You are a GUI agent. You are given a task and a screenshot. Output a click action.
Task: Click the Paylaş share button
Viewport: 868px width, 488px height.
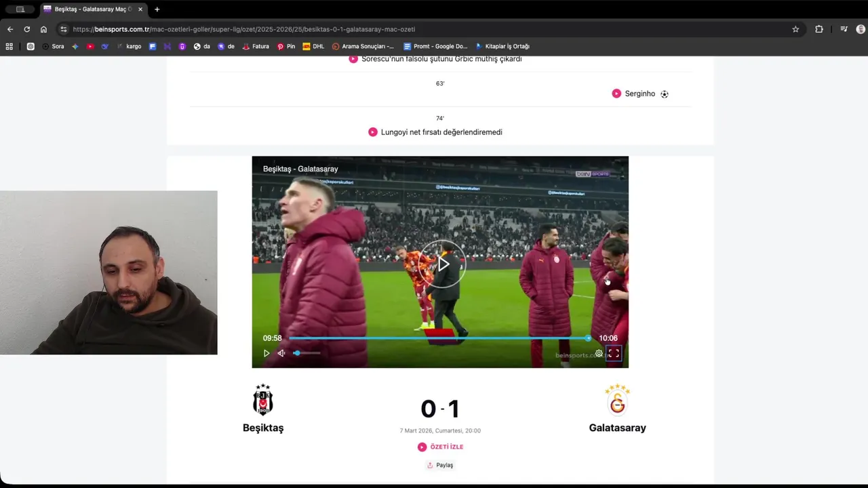pos(440,465)
